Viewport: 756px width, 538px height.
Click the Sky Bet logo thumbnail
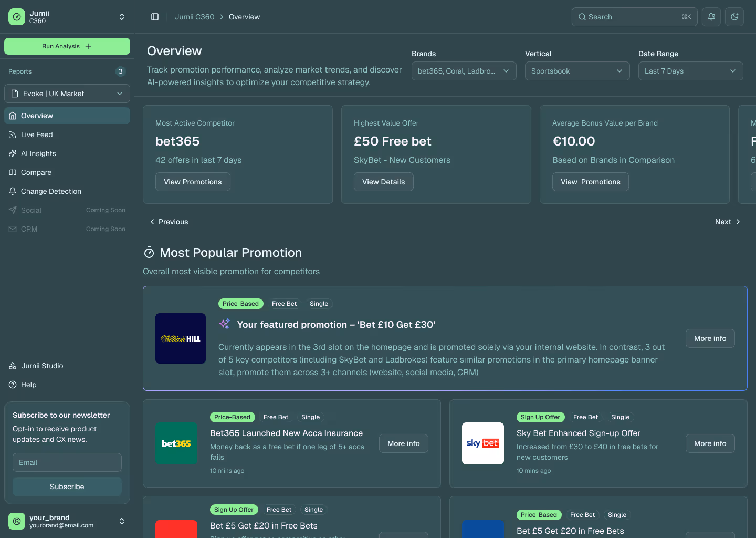tap(483, 443)
